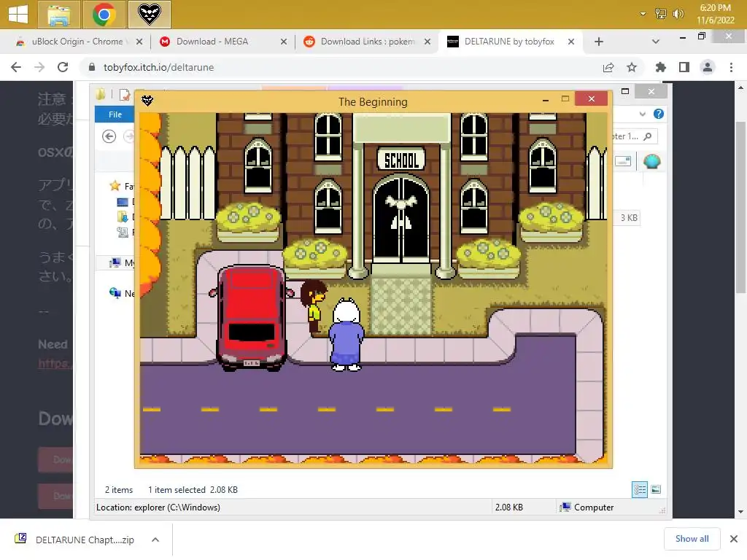Click the red car in the game

pos(251,317)
